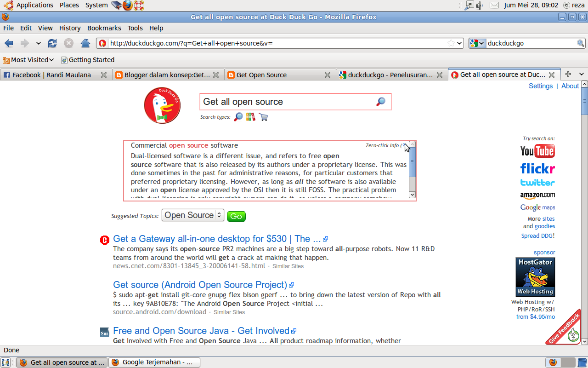This screenshot has height=368, width=588.
Task: Click Similar Sites under source.android.com result
Action: tap(229, 312)
